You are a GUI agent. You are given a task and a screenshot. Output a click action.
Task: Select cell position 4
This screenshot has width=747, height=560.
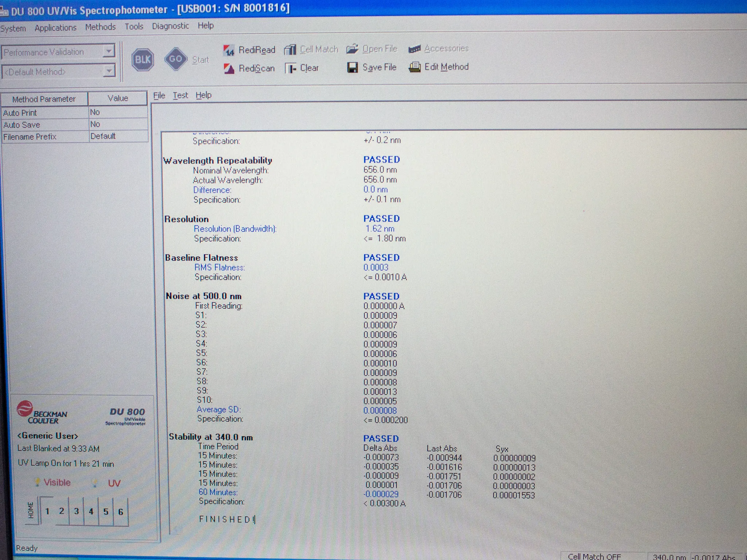(91, 512)
